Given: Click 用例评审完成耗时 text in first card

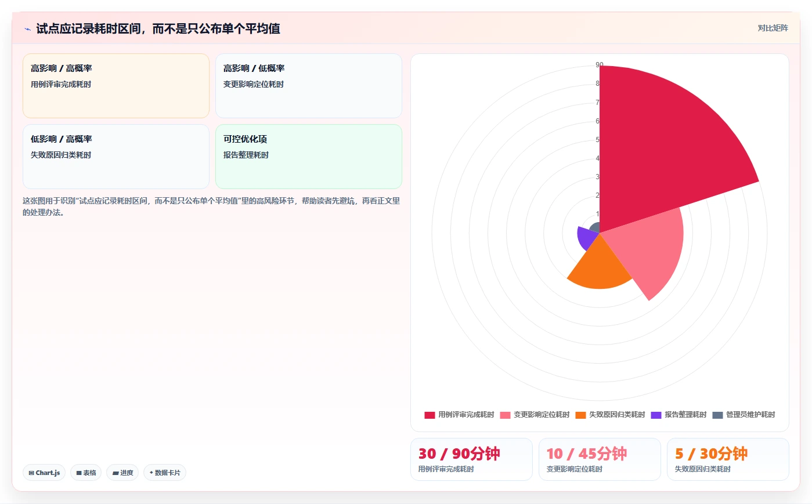Looking at the screenshot, I should (x=61, y=84).
